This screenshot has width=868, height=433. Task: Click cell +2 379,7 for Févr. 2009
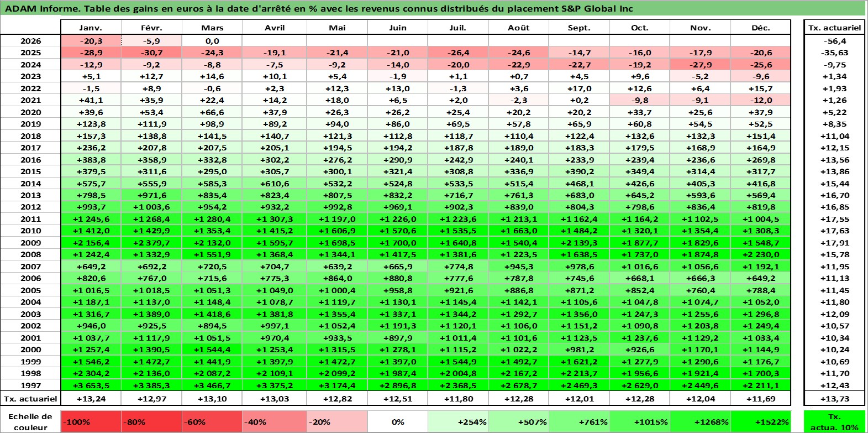151,243
